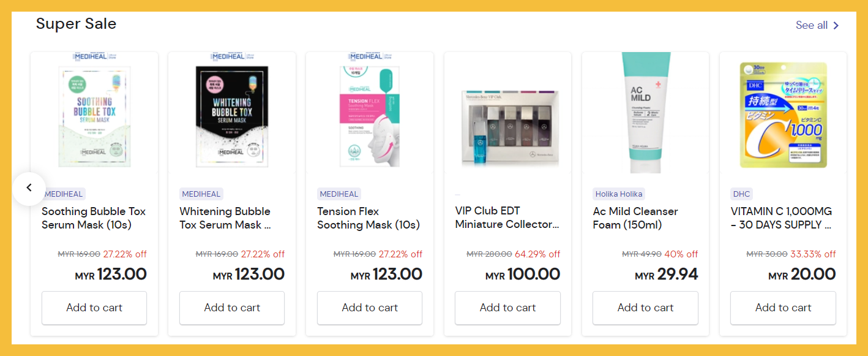Click the previous carousel arrow
Viewport: 868px width, 356px height.
[x=29, y=188]
